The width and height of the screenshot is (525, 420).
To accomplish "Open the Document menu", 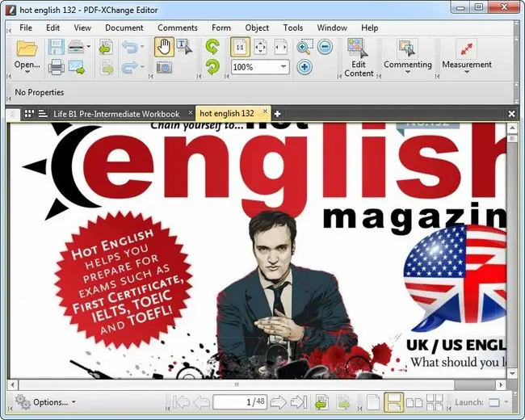I will (124, 27).
